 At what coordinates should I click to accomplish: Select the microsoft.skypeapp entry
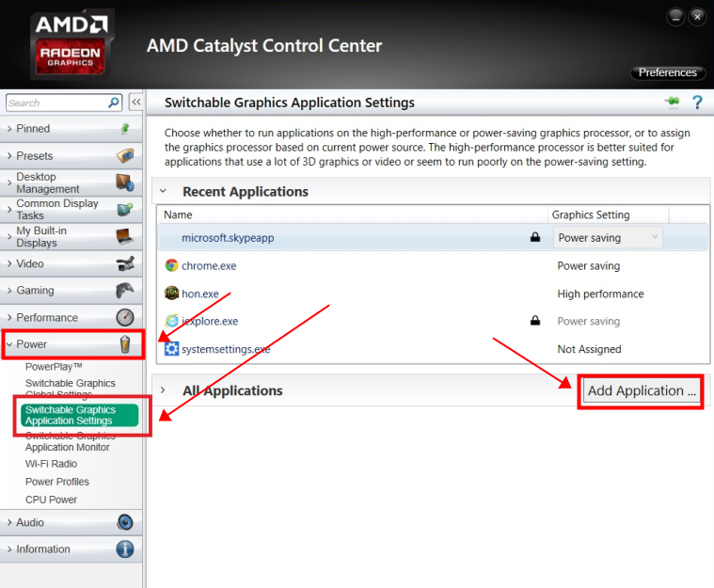coord(228,238)
